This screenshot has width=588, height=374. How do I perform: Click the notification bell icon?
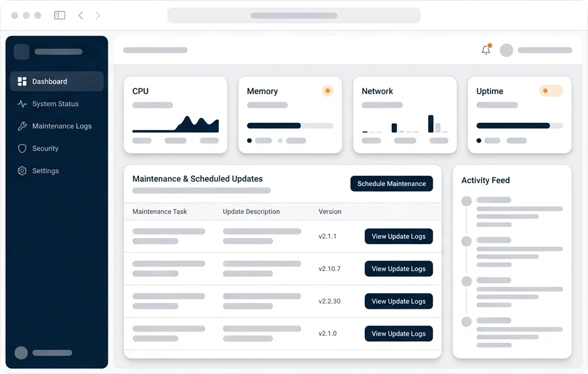[486, 50]
